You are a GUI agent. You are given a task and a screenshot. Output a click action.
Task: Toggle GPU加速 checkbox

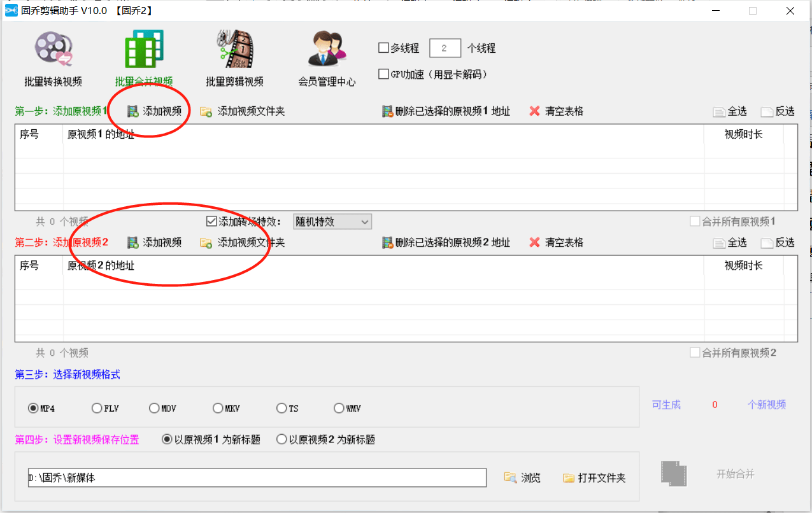[383, 74]
